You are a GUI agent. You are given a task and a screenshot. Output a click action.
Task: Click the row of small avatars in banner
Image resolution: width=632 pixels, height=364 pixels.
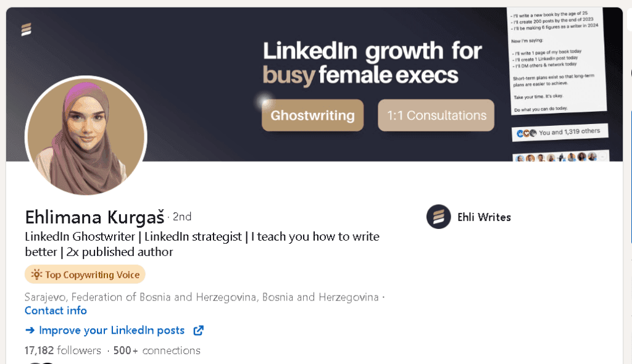560,157
